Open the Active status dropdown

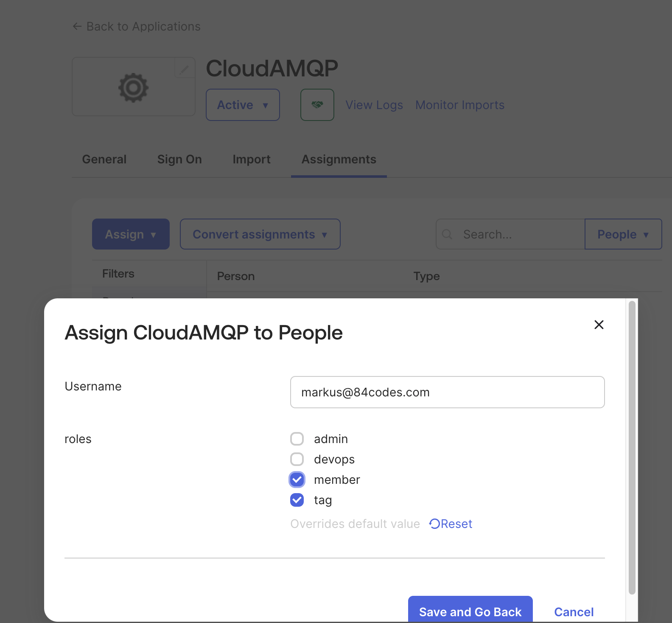click(x=243, y=105)
